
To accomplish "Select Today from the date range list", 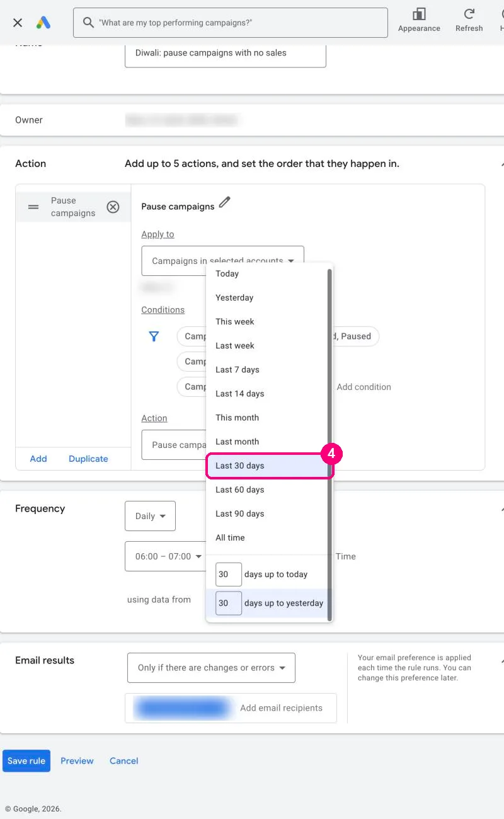I will click(266, 274).
